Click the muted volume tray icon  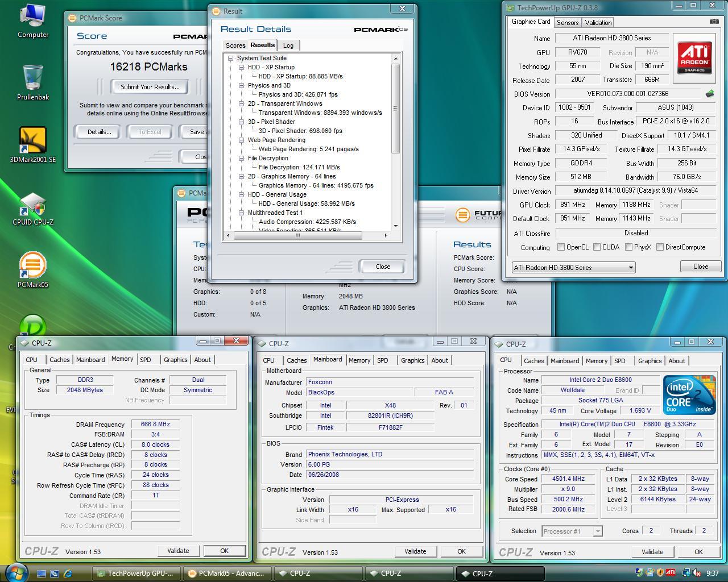pos(697,573)
